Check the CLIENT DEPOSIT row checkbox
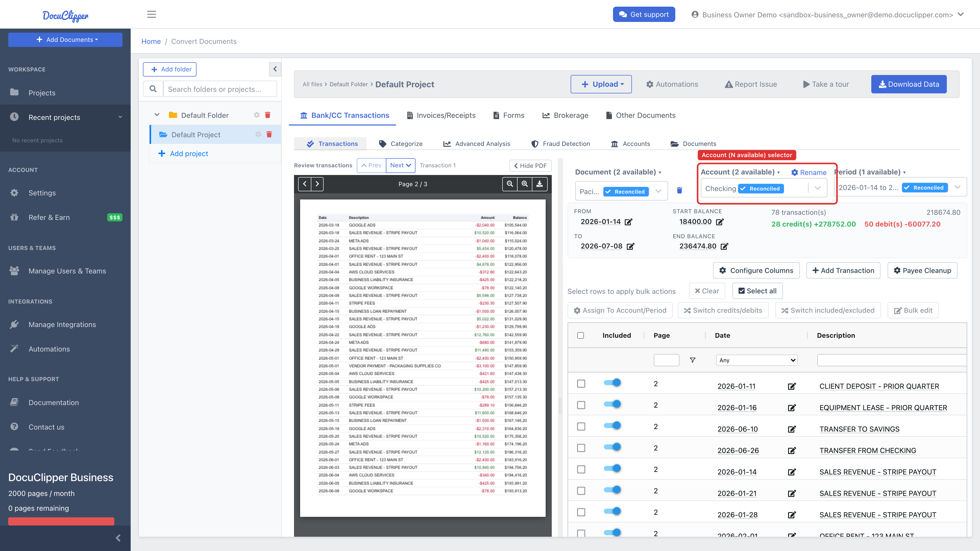The width and height of the screenshot is (980, 551). [x=581, y=384]
